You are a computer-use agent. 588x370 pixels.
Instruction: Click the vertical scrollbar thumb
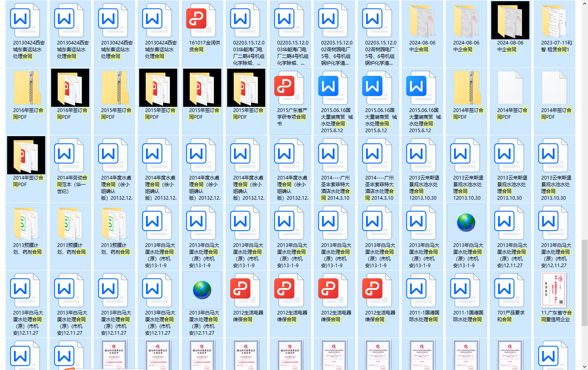[x=584, y=282]
